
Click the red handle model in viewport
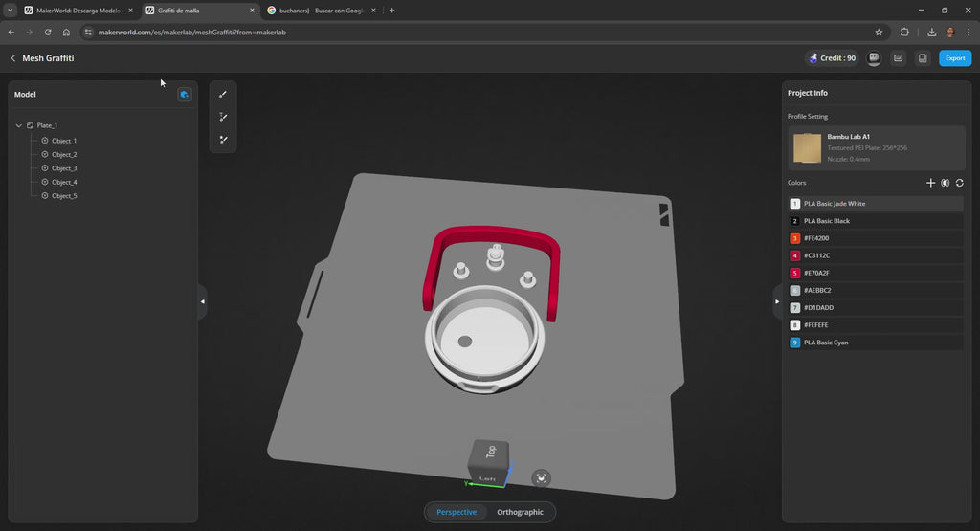click(494, 237)
